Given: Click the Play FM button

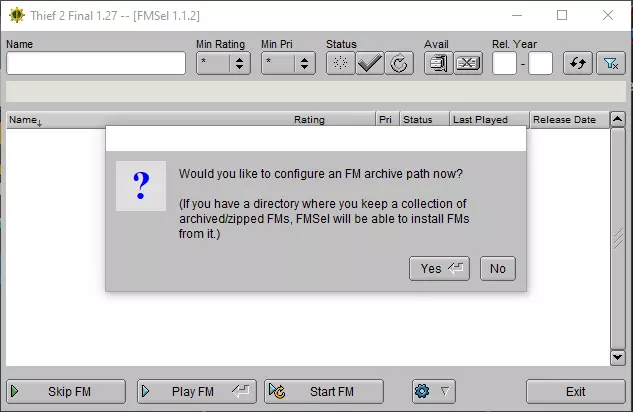Looking at the screenshot, I should tap(197, 391).
